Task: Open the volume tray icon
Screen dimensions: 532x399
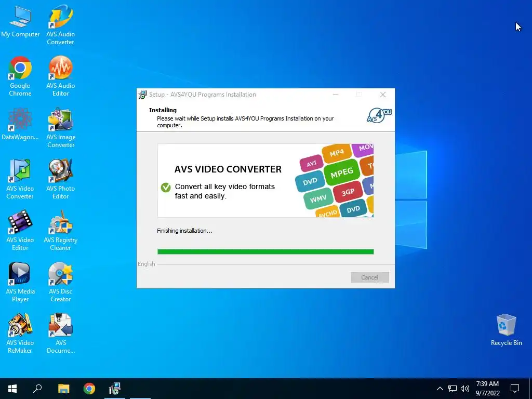Action: (465, 389)
